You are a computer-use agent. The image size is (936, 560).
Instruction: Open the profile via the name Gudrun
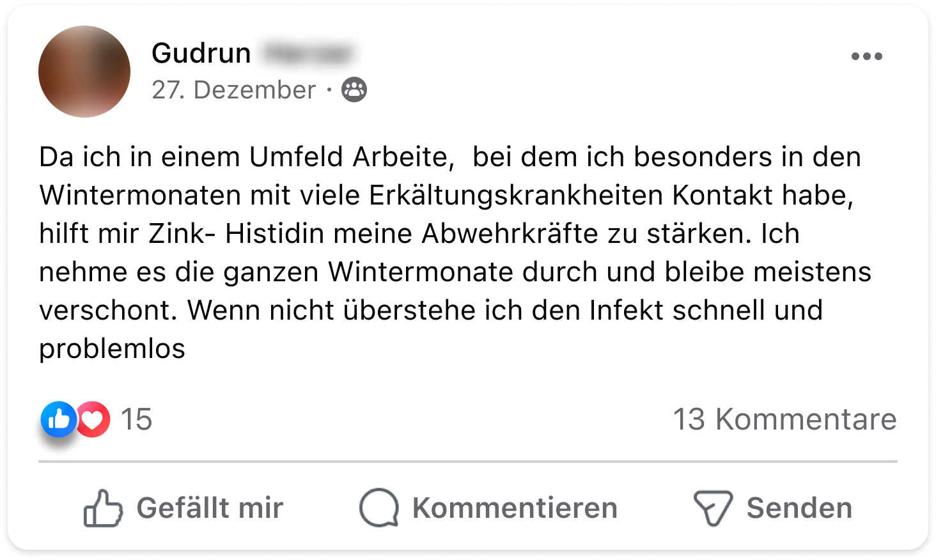[201, 53]
